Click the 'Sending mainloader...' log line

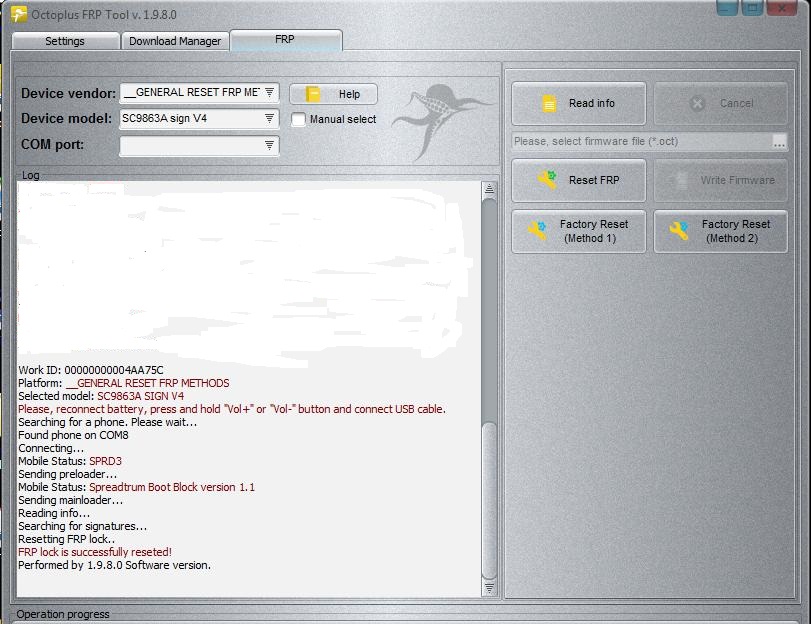coord(70,500)
